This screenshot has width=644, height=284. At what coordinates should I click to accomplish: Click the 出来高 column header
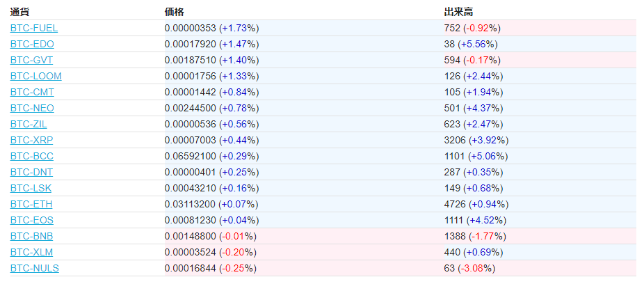[458, 12]
